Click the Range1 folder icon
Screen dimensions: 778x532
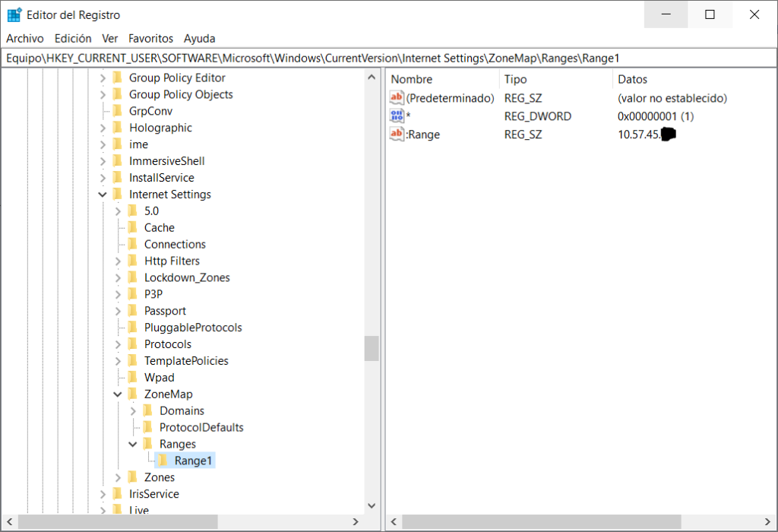[x=163, y=461]
